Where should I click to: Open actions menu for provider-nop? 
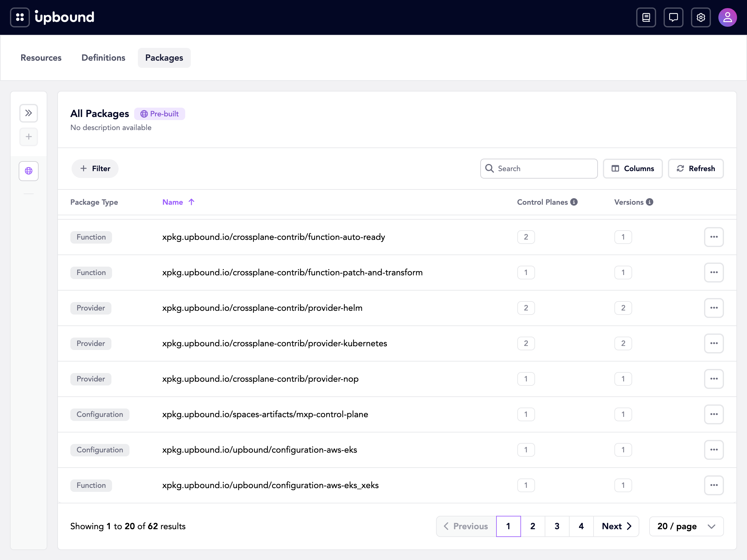(x=714, y=379)
